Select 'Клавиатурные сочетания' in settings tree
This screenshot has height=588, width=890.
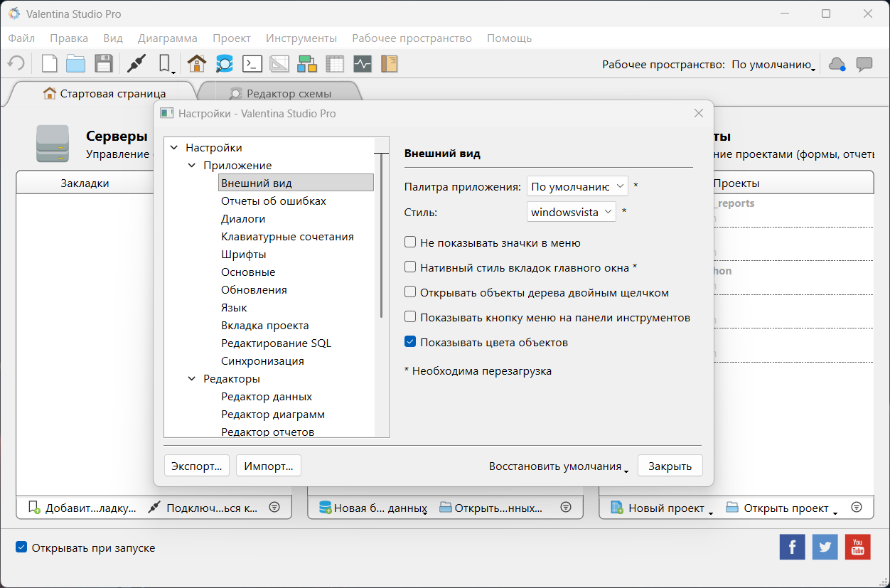tap(287, 237)
